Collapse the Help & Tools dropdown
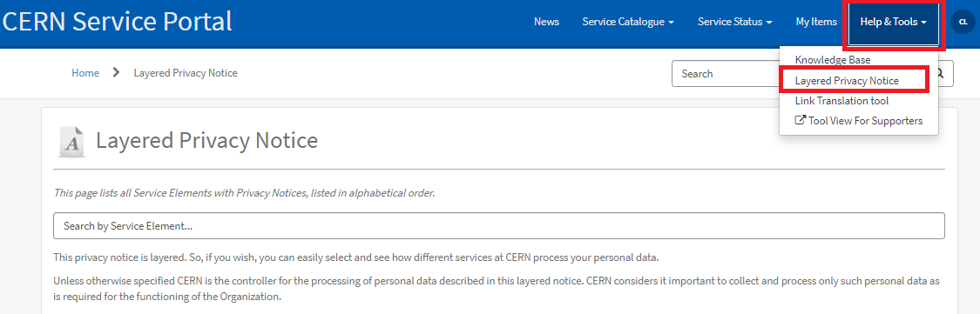Screen dimensions: 980x314 (893, 23)
